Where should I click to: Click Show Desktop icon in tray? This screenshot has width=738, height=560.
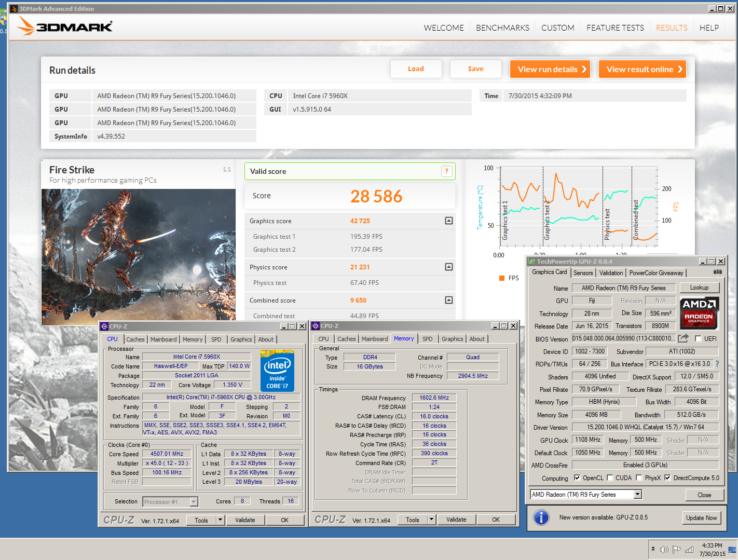[732, 550]
